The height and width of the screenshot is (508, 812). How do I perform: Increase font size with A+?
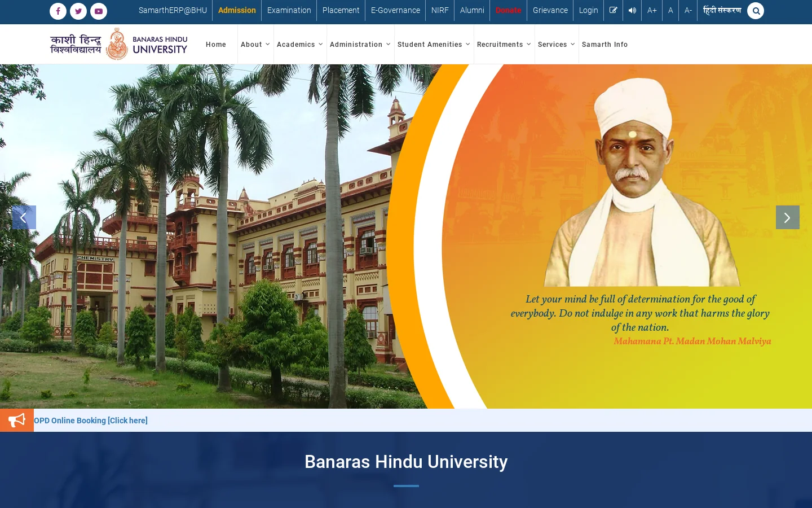652,10
